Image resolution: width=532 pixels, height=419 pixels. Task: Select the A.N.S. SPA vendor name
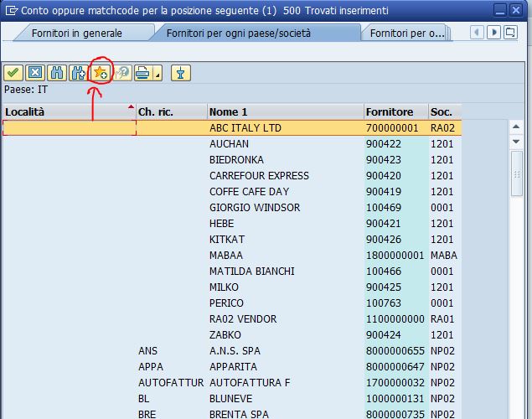235,351
